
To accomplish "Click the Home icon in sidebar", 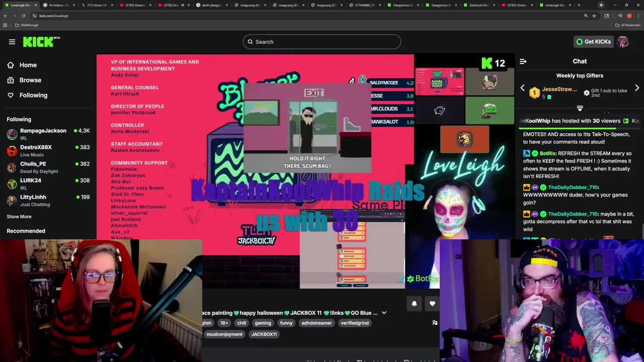I will pos(11,65).
